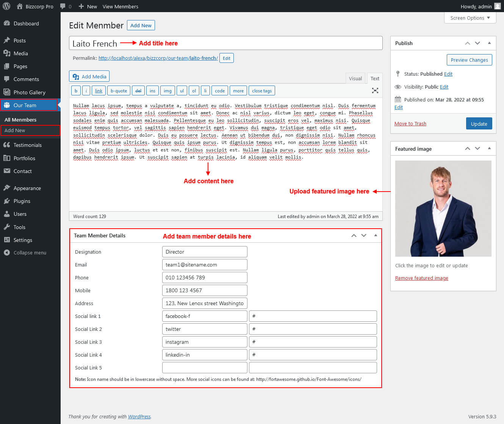
Task: Click the ol quicktag button
Action: (x=194, y=91)
